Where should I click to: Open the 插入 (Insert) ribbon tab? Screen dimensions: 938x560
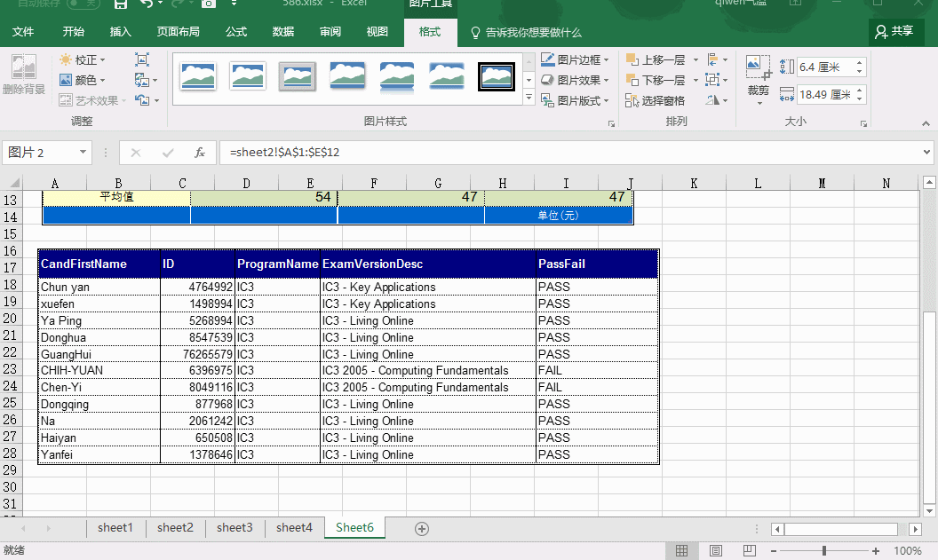point(120,32)
